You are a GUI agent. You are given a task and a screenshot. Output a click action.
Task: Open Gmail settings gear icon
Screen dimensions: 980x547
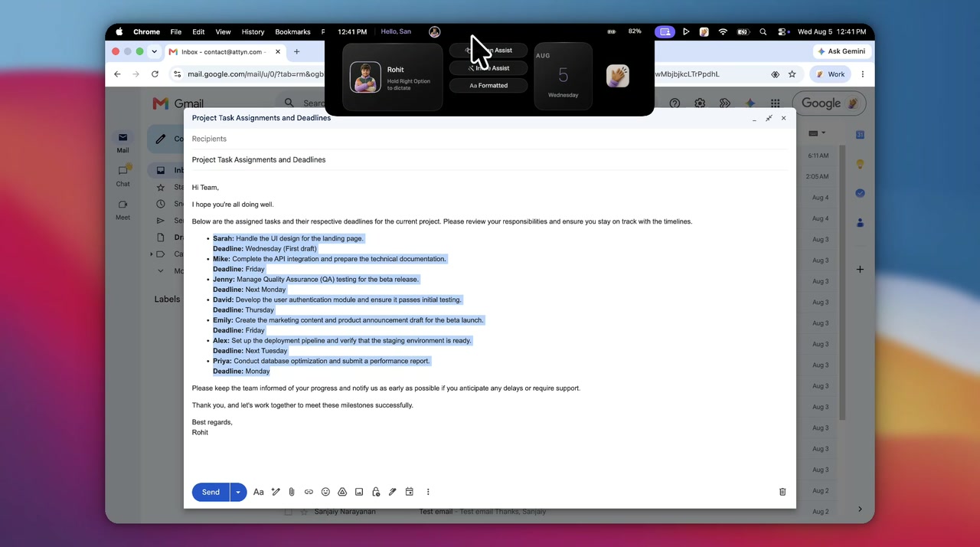(x=700, y=103)
